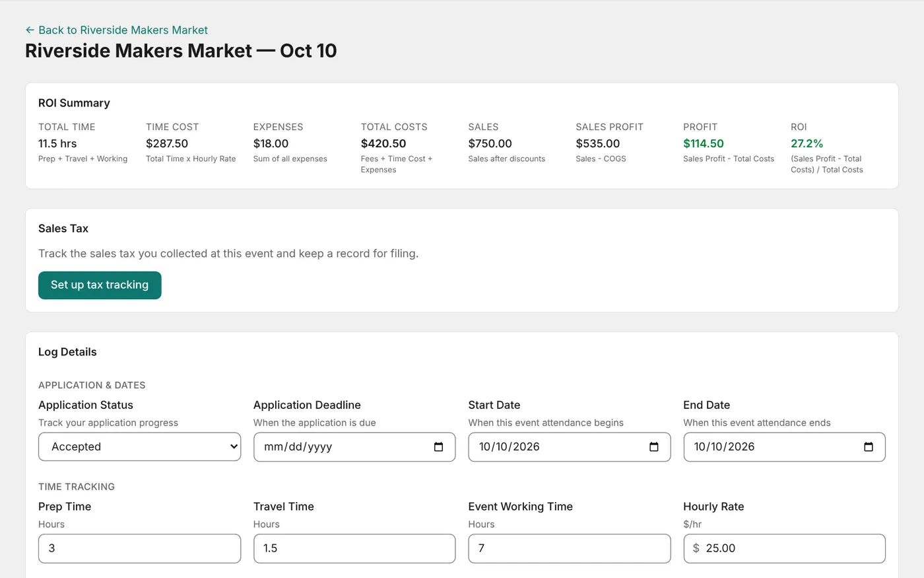Focus the Prep Time hours field
This screenshot has width=924, height=578.
pos(139,549)
